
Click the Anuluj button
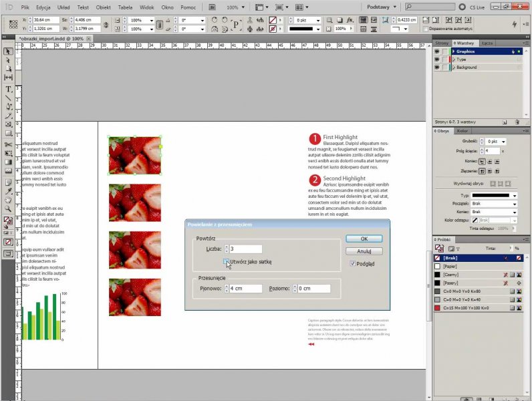364,251
